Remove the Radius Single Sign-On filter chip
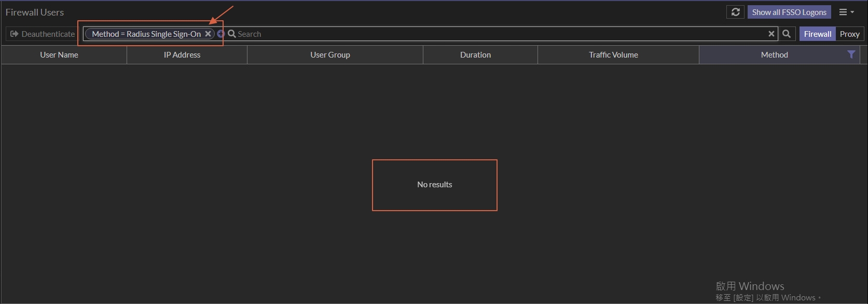This screenshot has height=304, width=868. [x=208, y=34]
